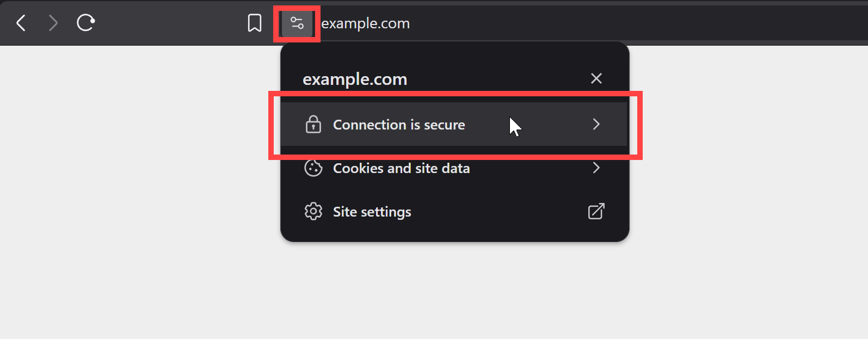
Task: Open site information via the tune icon
Action: [x=297, y=23]
